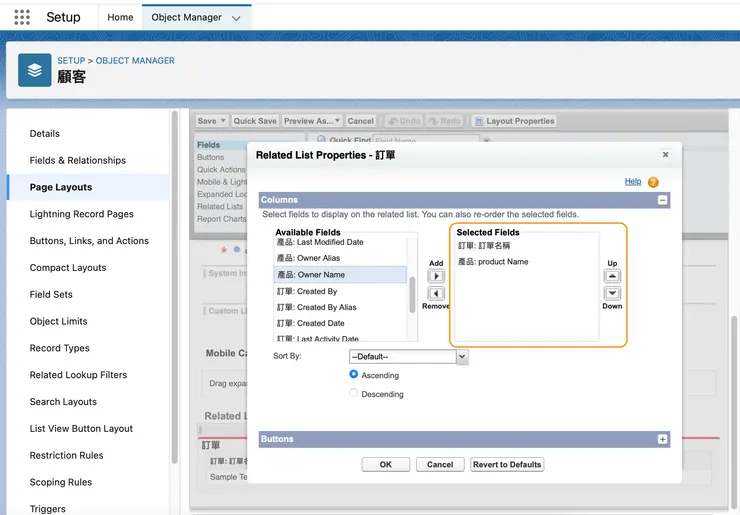Click the Available Fields scrollbar
The image size is (740, 515).
coord(412,295)
